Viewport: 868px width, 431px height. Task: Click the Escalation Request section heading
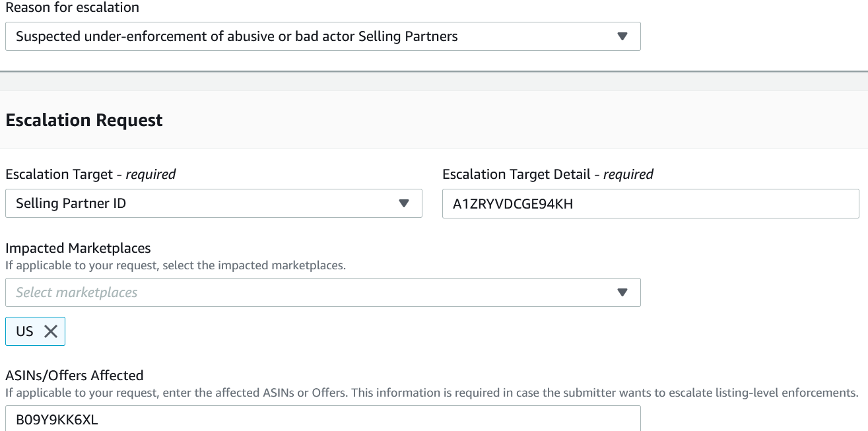coord(84,120)
